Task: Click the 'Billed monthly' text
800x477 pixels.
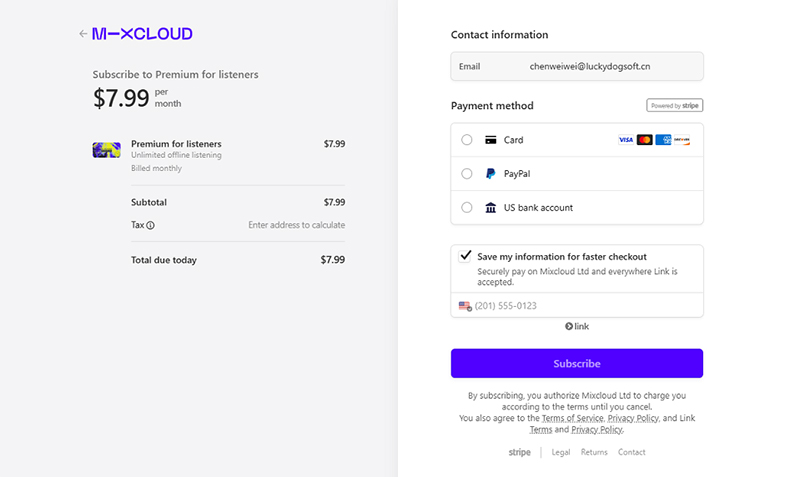Action: pyautogui.click(x=156, y=168)
